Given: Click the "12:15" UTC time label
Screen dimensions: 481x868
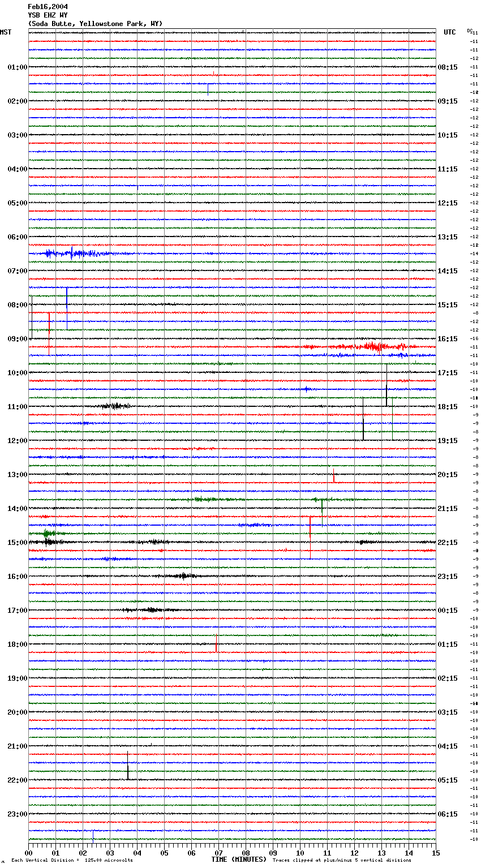Looking at the screenshot, I should [448, 203].
